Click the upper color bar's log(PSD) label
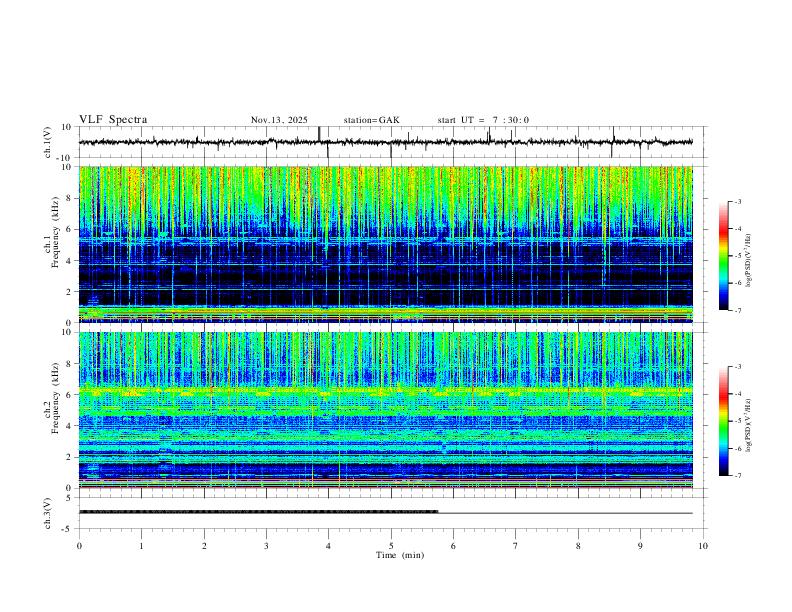Screen dimensions: 792x612 click(749, 261)
